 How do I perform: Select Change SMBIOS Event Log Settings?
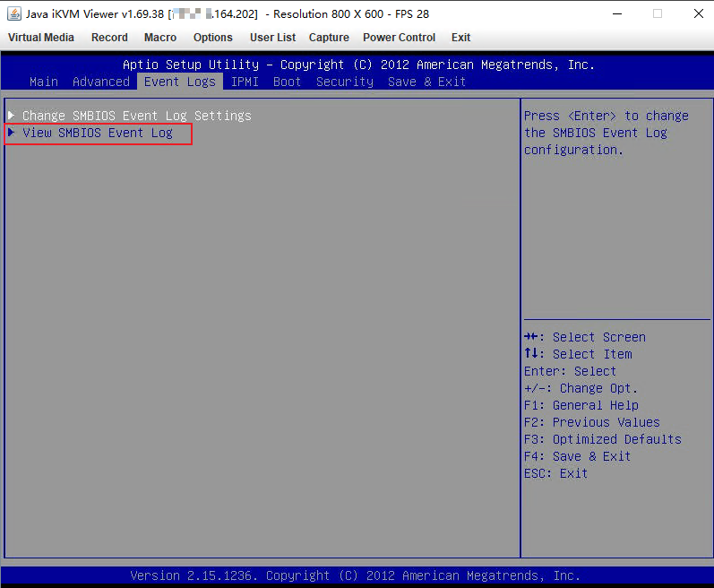tap(136, 116)
